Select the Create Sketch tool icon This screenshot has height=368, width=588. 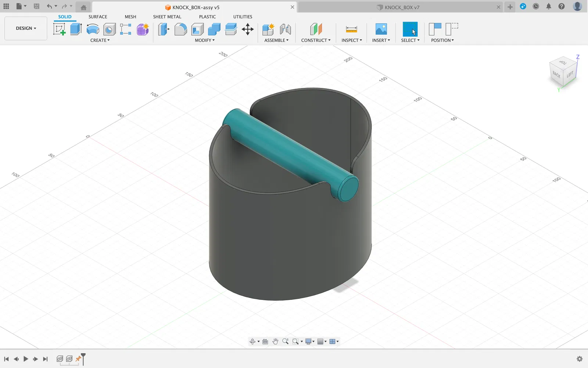[x=59, y=29]
